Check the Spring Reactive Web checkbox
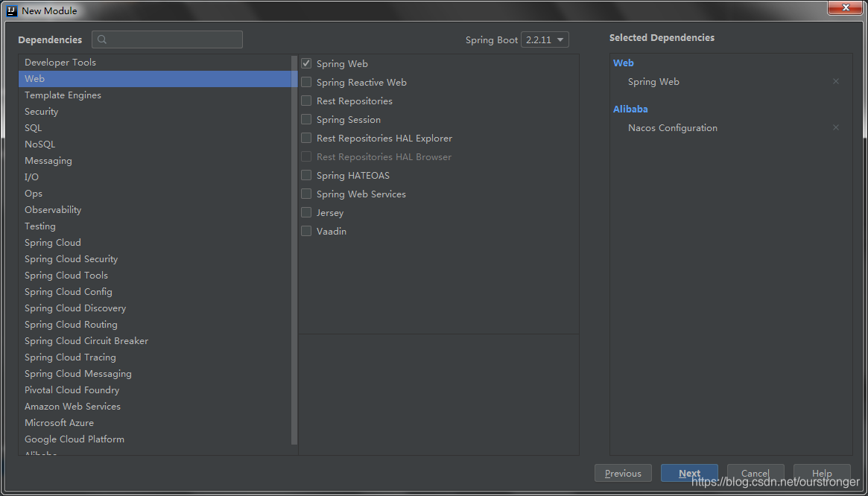868x496 pixels. (306, 83)
